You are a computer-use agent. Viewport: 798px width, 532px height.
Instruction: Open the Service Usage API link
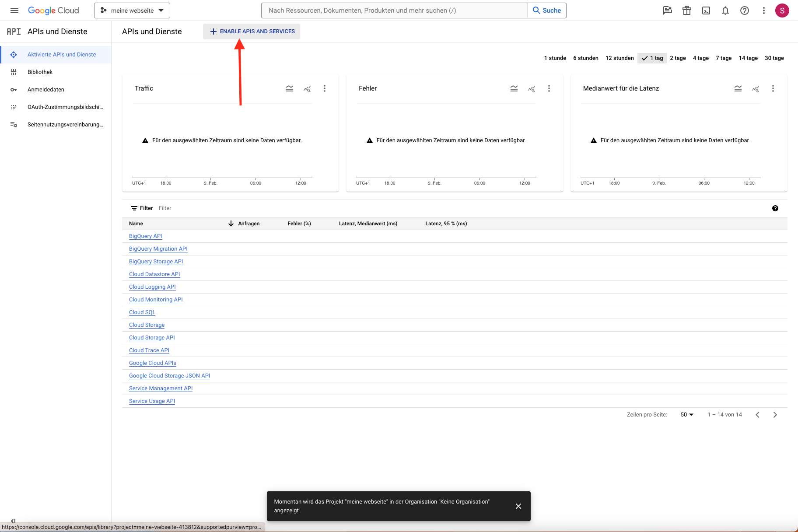click(x=152, y=401)
